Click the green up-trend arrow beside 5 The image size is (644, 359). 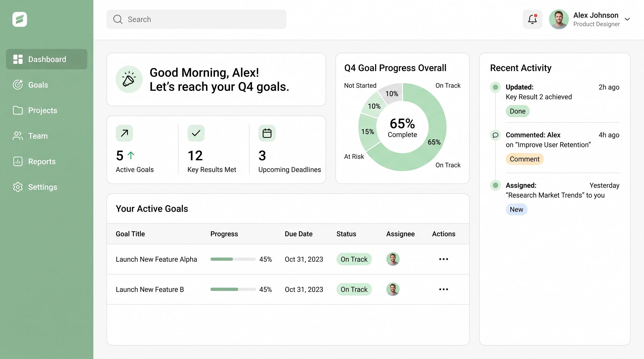pos(131,155)
